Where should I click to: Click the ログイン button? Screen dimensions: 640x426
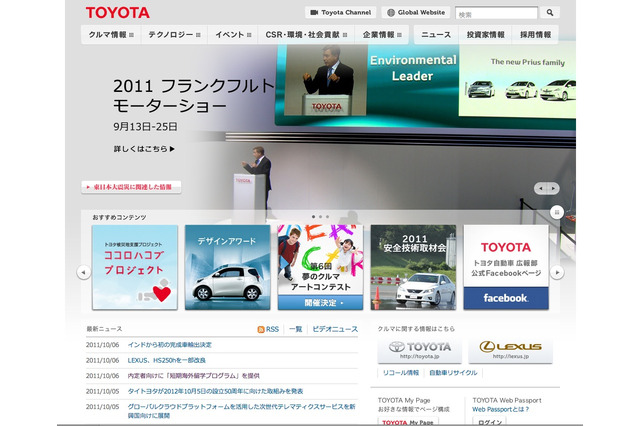click(489, 422)
